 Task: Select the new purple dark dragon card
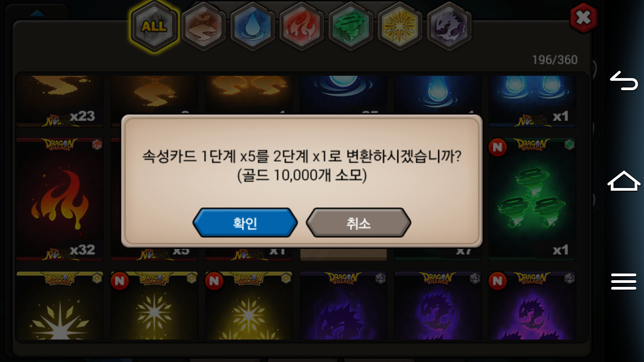coord(532,306)
